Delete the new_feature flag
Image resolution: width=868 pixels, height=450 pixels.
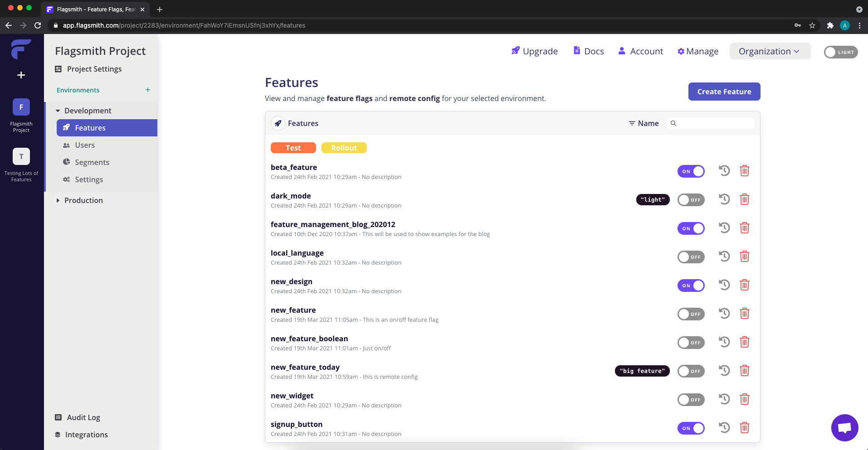pos(745,314)
